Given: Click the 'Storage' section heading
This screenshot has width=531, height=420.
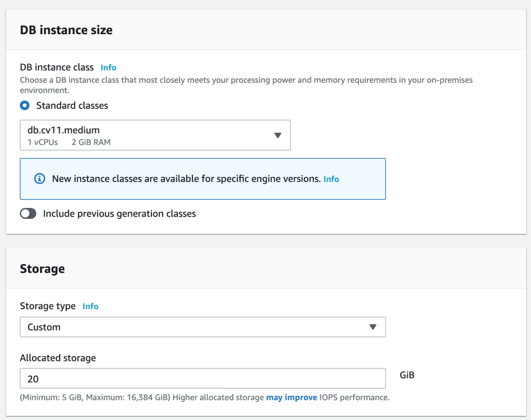Looking at the screenshot, I should [x=42, y=269].
